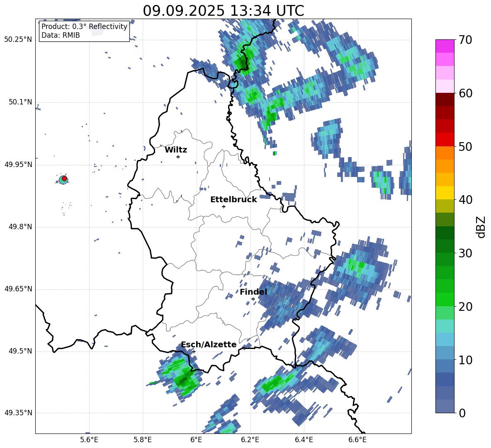Screen dimensions: 491x448
Task: Click the Esch/Alzette city label
Action: point(209,345)
